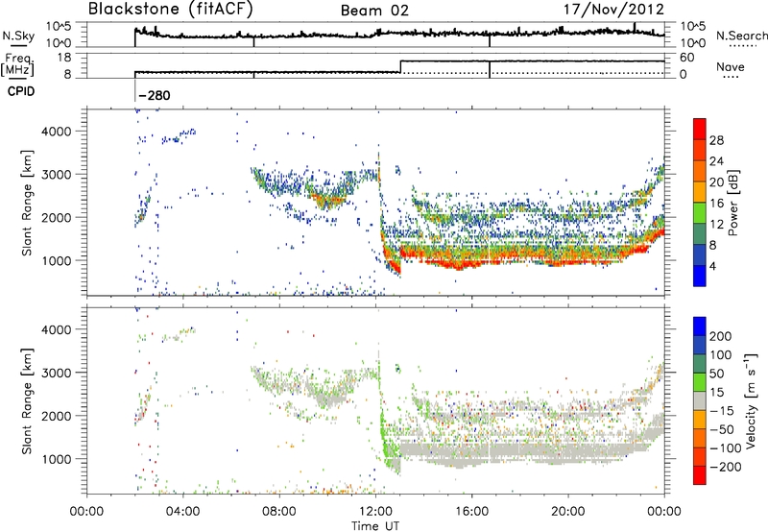This screenshot has width=768, height=532.
Task: Click the '4' label on power colorbar
Action: click(712, 267)
